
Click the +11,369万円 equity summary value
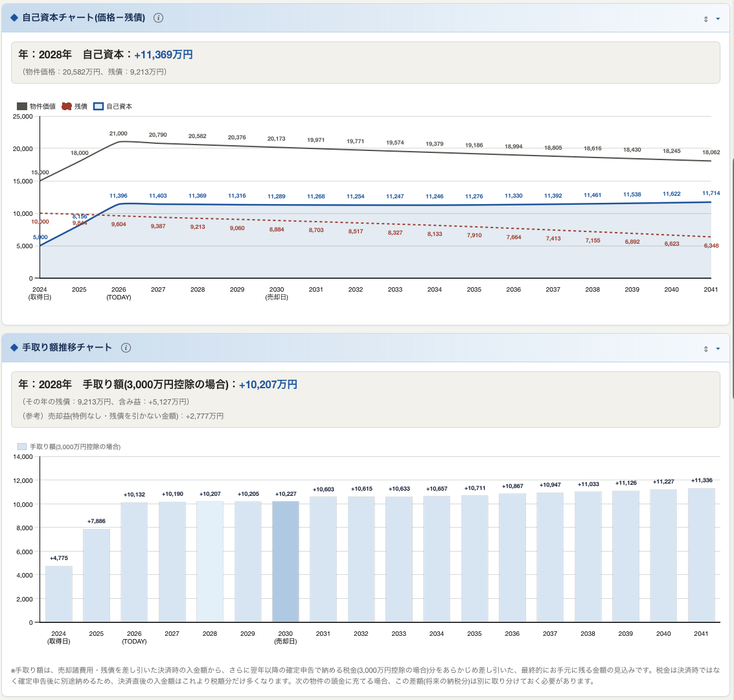(x=163, y=55)
